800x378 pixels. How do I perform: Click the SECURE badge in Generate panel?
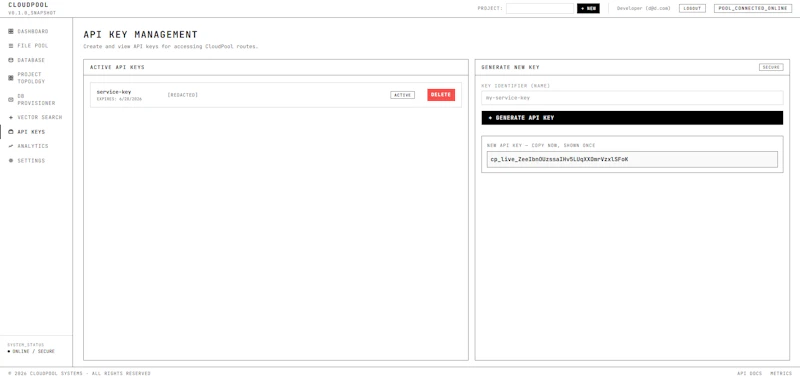(771, 67)
